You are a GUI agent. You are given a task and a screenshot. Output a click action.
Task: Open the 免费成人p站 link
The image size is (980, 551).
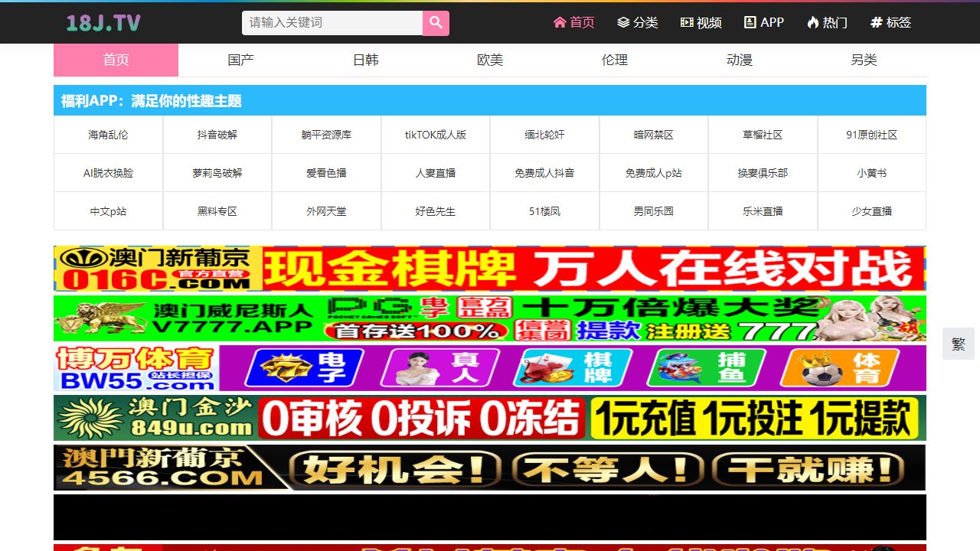654,173
